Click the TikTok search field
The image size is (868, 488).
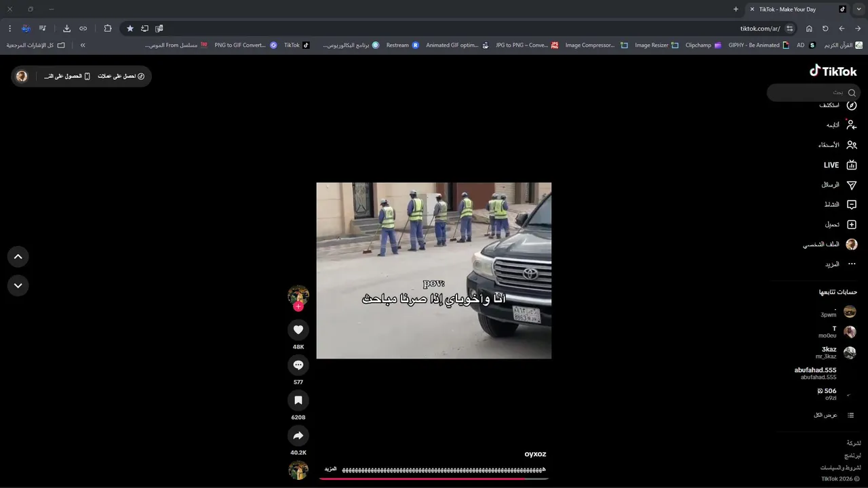pos(814,92)
